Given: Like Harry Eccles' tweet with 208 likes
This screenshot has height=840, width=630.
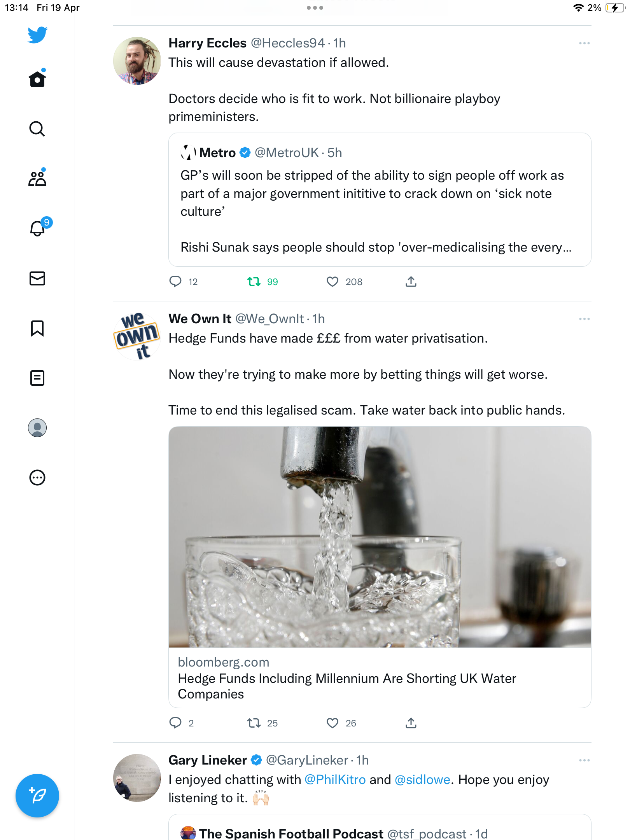Looking at the screenshot, I should point(332,282).
